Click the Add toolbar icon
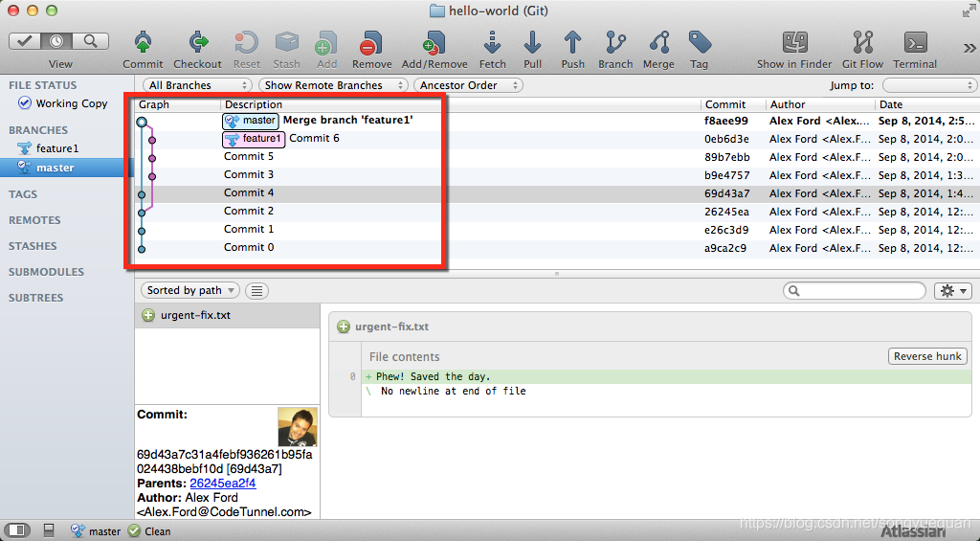Screen dimensions: 980x541 [x=326, y=42]
